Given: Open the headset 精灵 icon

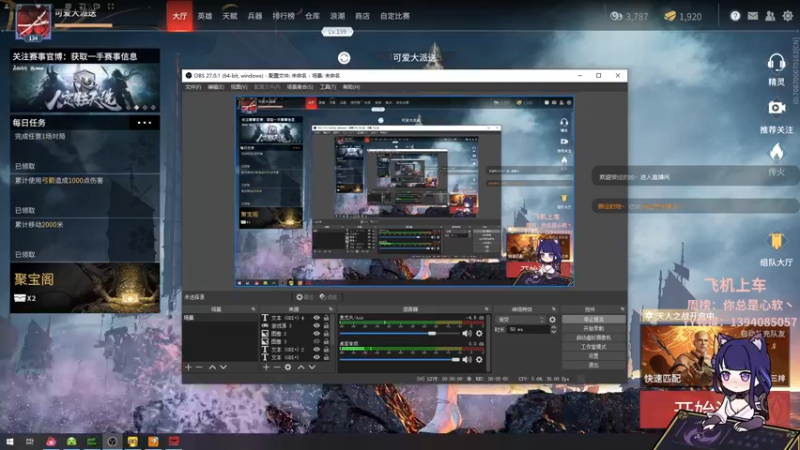Looking at the screenshot, I should [x=776, y=63].
